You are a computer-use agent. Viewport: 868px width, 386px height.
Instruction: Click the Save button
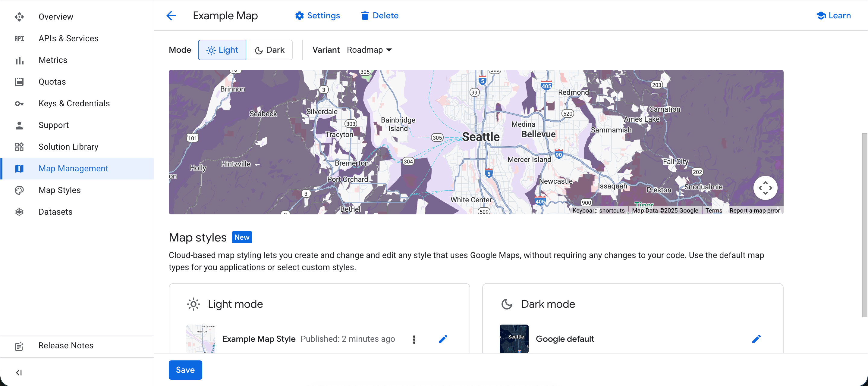point(185,370)
